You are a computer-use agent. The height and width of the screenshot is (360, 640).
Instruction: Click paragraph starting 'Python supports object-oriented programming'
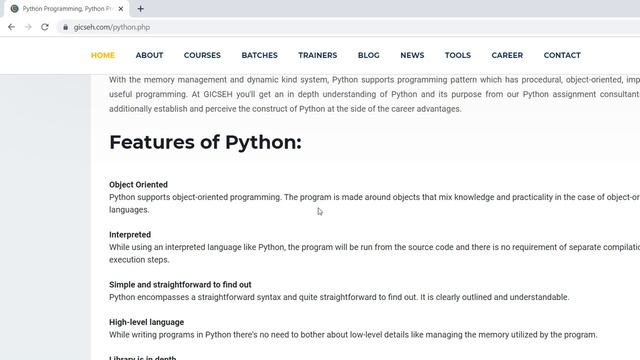(x=374, y=203)
